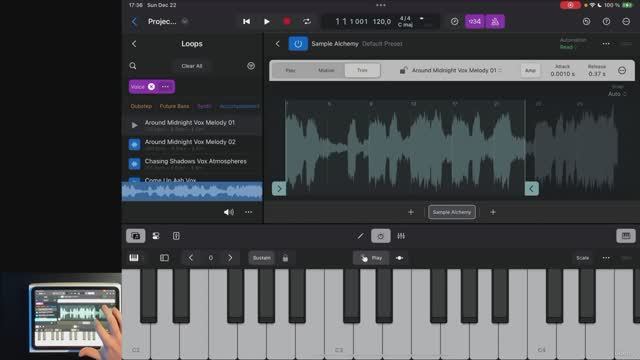Click the loop preview waveform strip
Image resolution: width=640 pixels, height=360 pixels.
[x=192, y=191]
